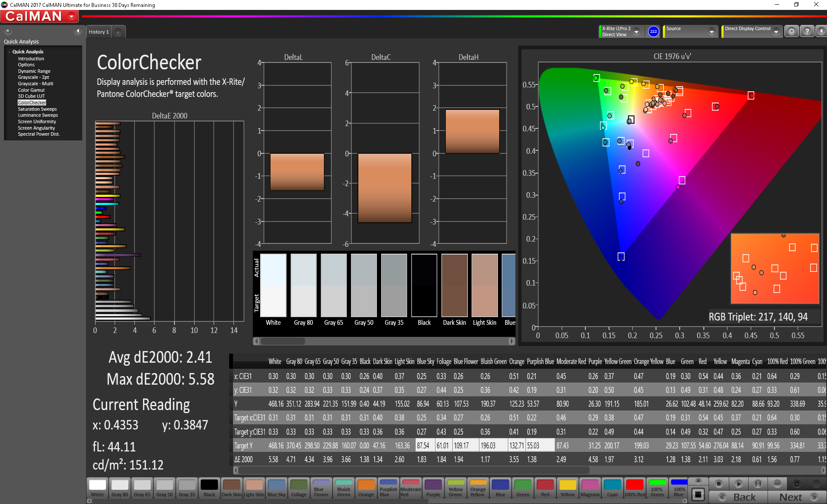Viewport: 827px width, 504px height.
Task: Click the pattern window toggle square button
Action: point(698,494)
